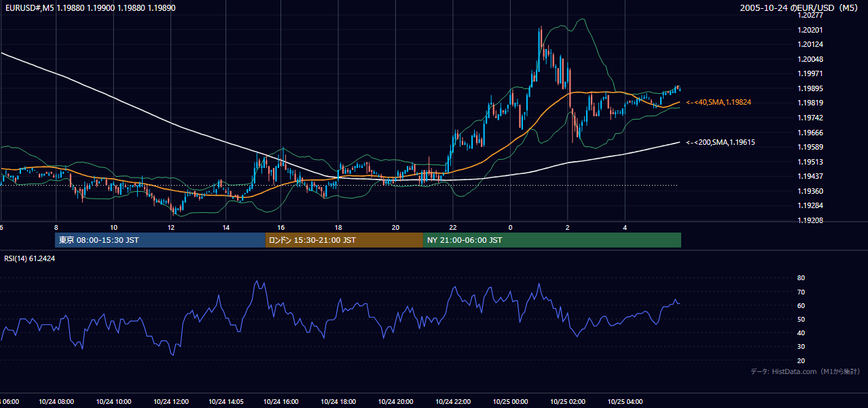The width and height of the screenshot is (868, 408).
Task: Click hour tick 16 under the price chart
Action: [281, 227]
